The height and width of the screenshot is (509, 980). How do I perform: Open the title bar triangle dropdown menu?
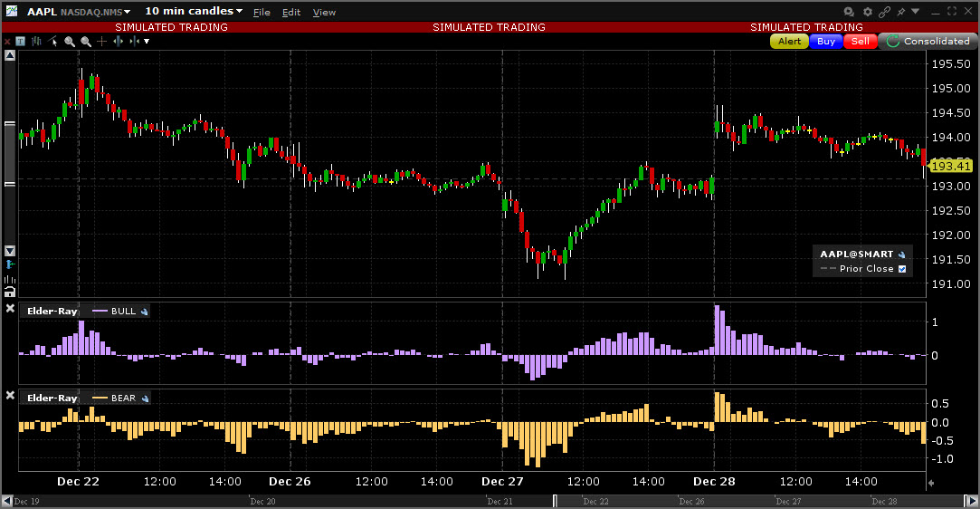pyautogui.click(x=915, y=11)
